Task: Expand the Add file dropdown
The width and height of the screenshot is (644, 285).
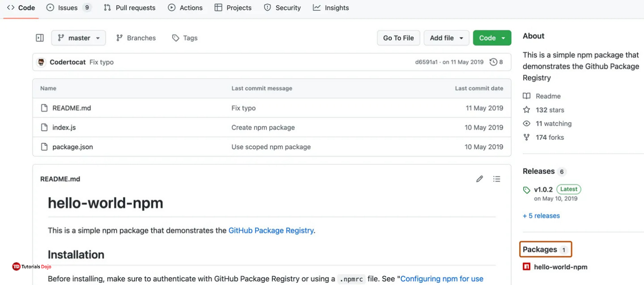Action: tap(446, 38)
